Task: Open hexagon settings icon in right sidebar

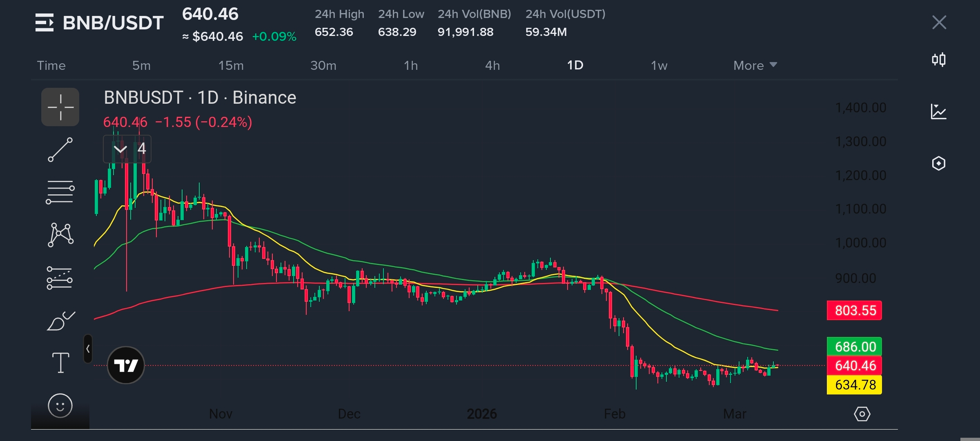Action: click(x=938, y=163)
